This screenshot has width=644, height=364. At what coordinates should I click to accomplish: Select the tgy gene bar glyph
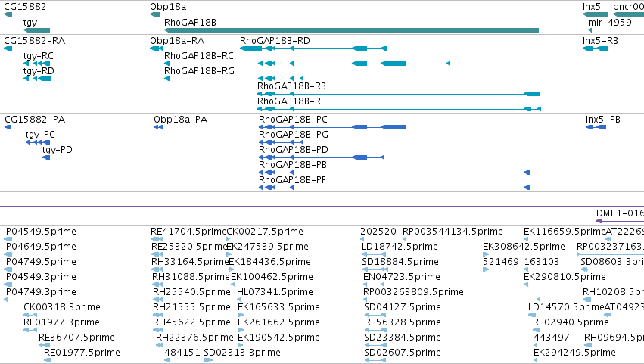(36, 30)
